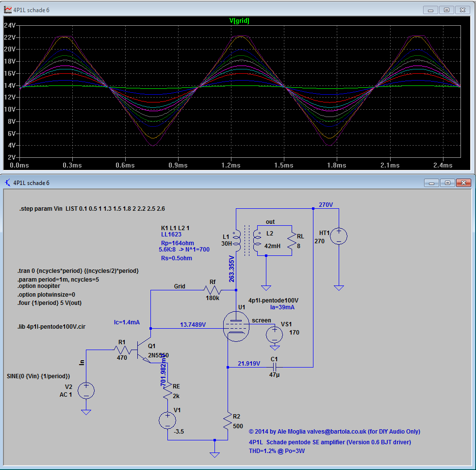This screenshot has height=470, width=476.
Task: Click the waveform icon in plot window title
Action: click(8, 10)
